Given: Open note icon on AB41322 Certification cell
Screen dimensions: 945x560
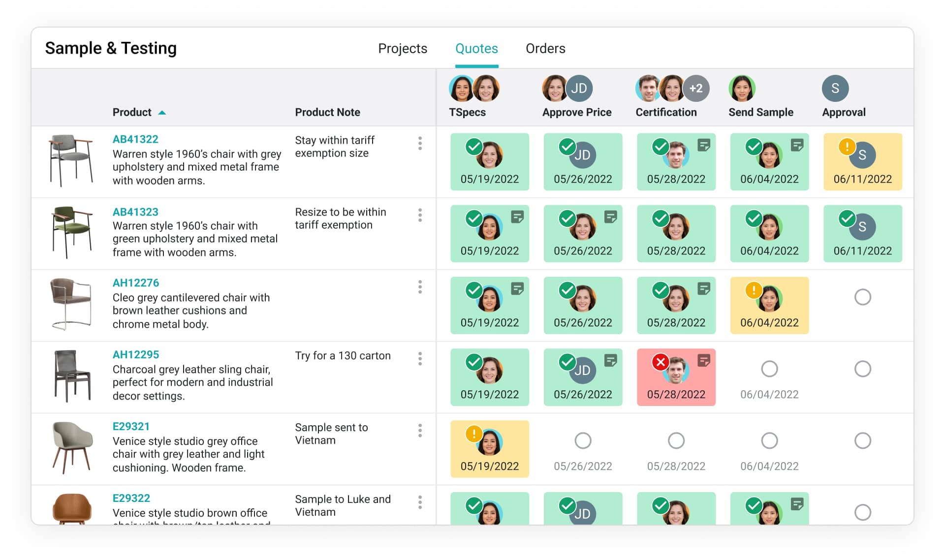Looking at the screenshot, I should tap(704, 145).
